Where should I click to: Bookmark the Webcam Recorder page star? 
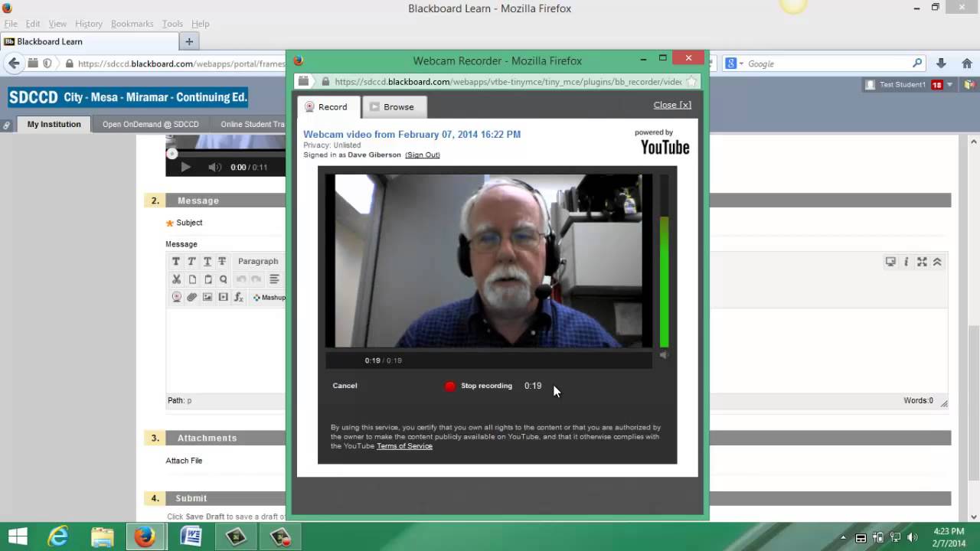(x=691, y=82)
